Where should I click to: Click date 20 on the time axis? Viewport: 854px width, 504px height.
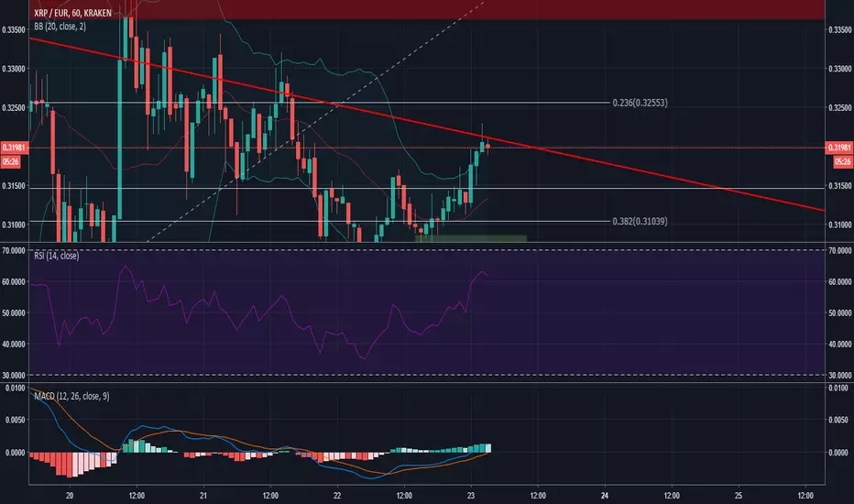point(70,495)
